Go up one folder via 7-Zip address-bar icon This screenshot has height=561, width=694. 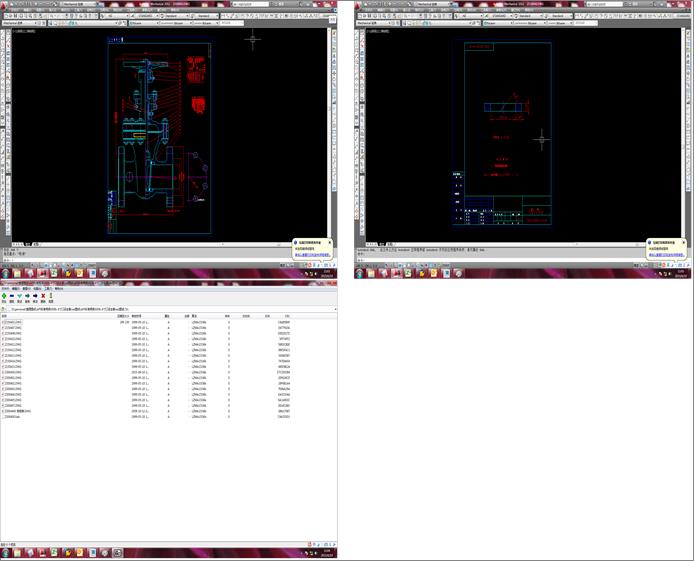point(4,309)
